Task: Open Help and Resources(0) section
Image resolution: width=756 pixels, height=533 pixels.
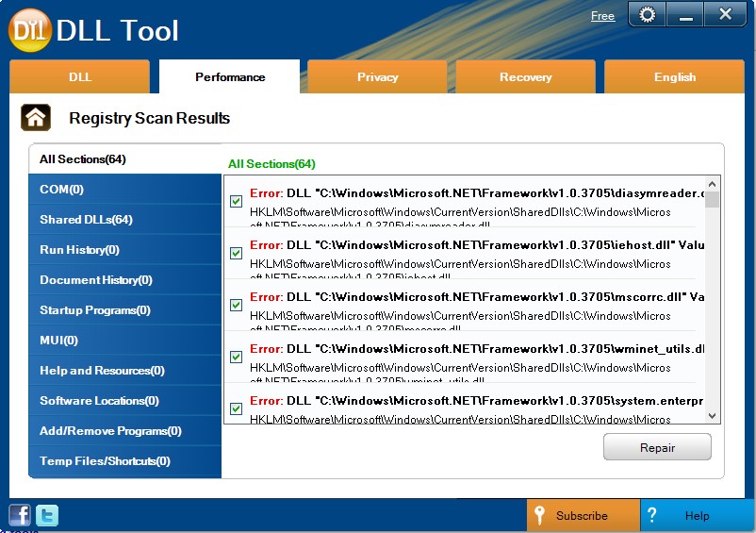Action: point(124,371)
